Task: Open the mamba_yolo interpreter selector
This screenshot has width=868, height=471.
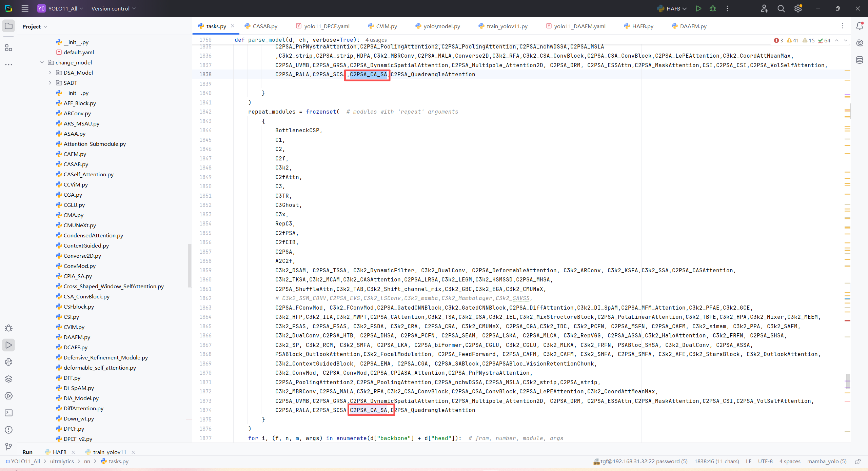Action: coord(827,462)
